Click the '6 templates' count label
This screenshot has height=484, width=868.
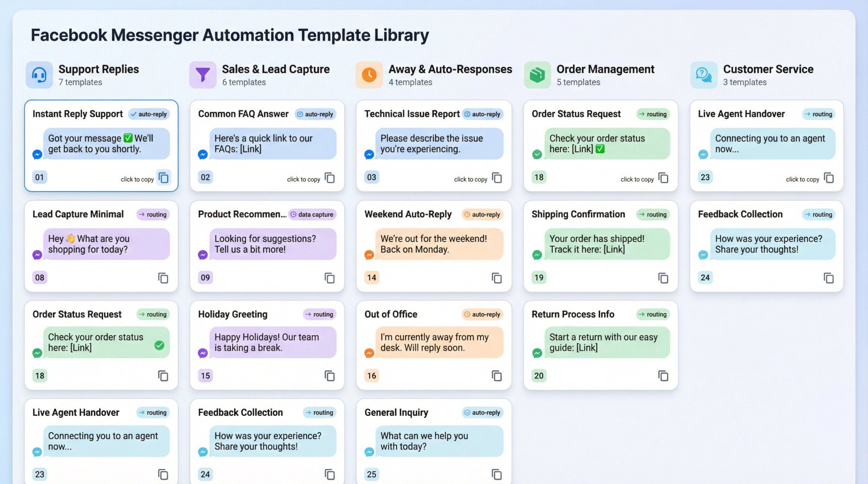click(244, 82)
